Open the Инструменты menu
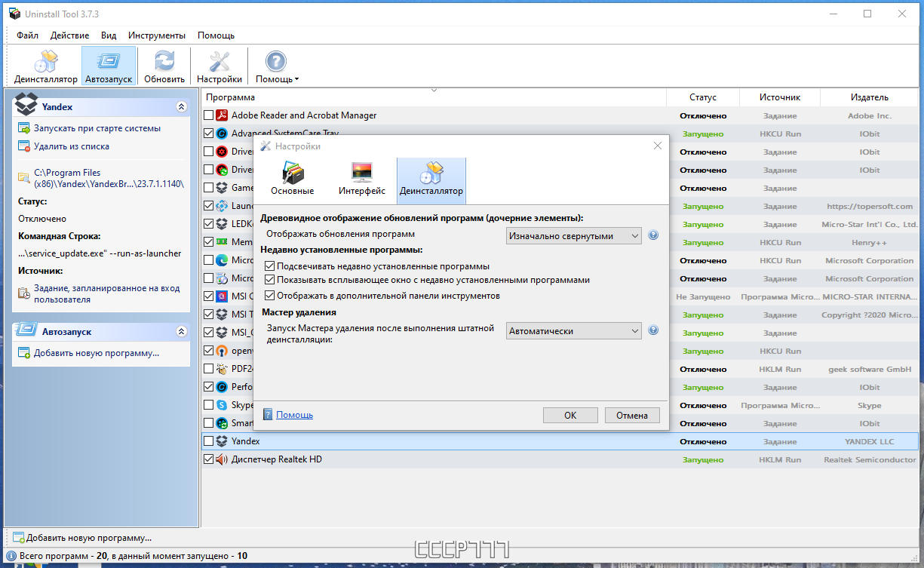Screen dimensions: 924x568 click(x=157, y=35)
